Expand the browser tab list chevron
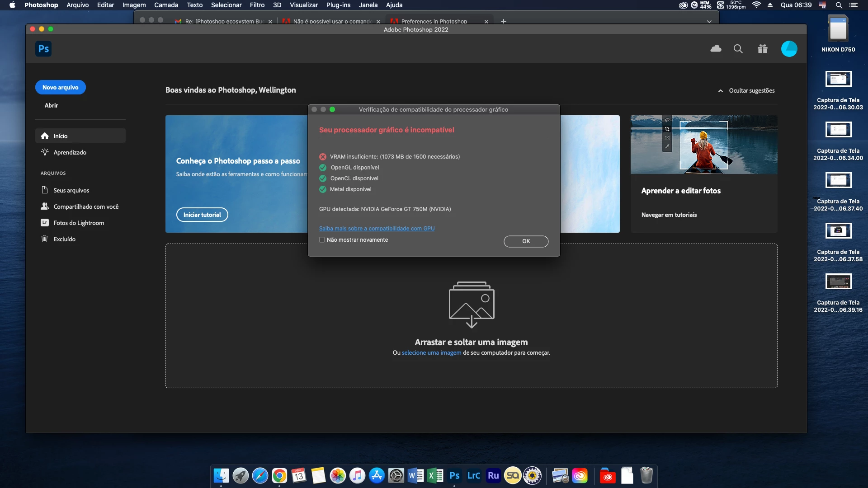 point(709,21)
